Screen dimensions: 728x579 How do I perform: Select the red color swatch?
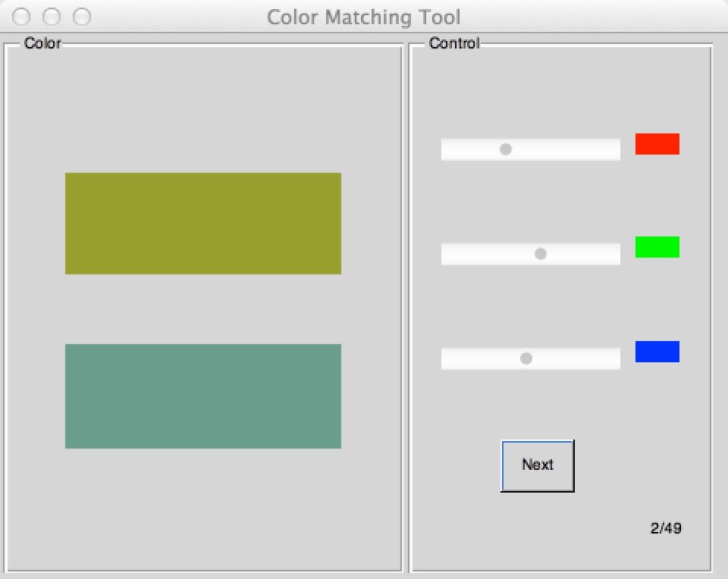(x=657, y=144)
